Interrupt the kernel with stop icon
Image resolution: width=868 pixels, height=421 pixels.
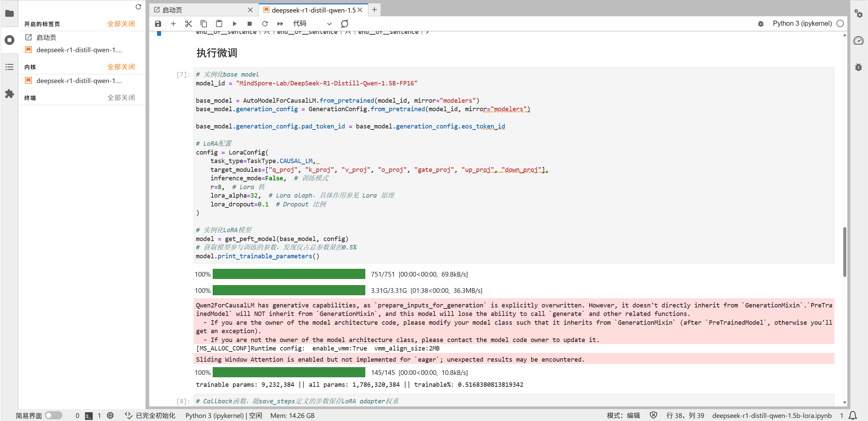(x=250, y=24)
